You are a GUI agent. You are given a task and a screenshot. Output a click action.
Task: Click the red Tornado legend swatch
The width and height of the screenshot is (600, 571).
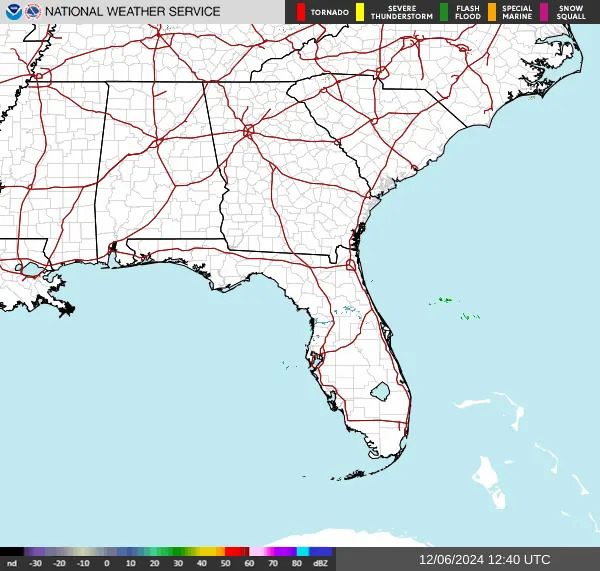pyautogui.click(x=301, y=12)
